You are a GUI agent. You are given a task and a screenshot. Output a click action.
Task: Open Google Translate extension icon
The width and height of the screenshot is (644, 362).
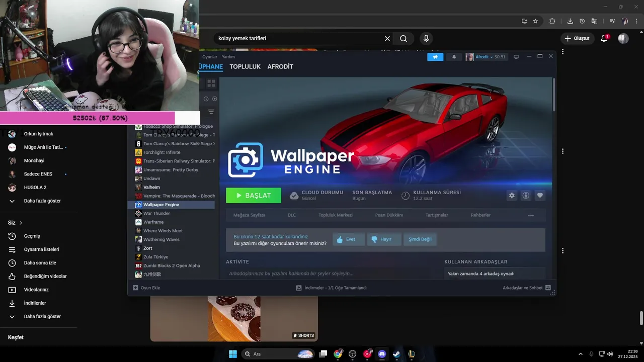(x=594, y=21)
